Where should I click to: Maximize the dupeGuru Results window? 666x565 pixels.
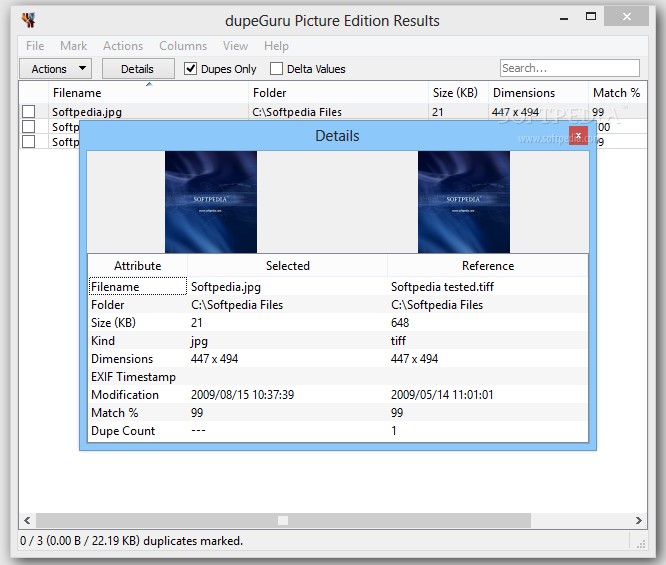591,17
